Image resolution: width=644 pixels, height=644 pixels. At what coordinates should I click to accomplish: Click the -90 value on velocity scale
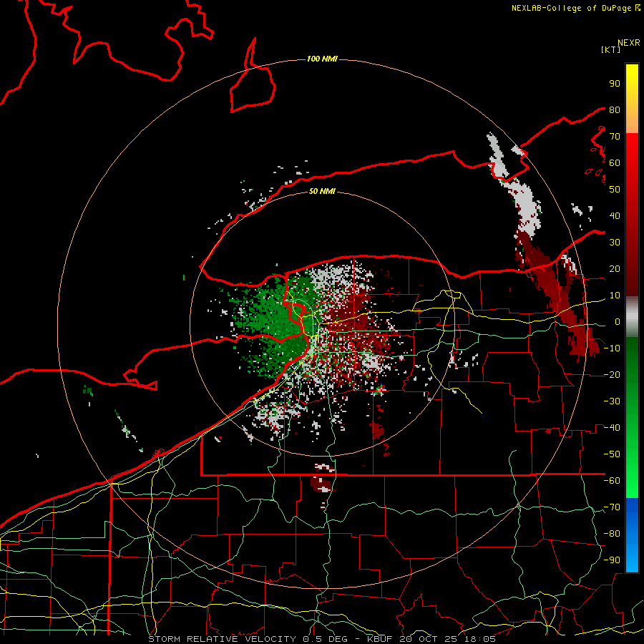(x=612, y=560)
